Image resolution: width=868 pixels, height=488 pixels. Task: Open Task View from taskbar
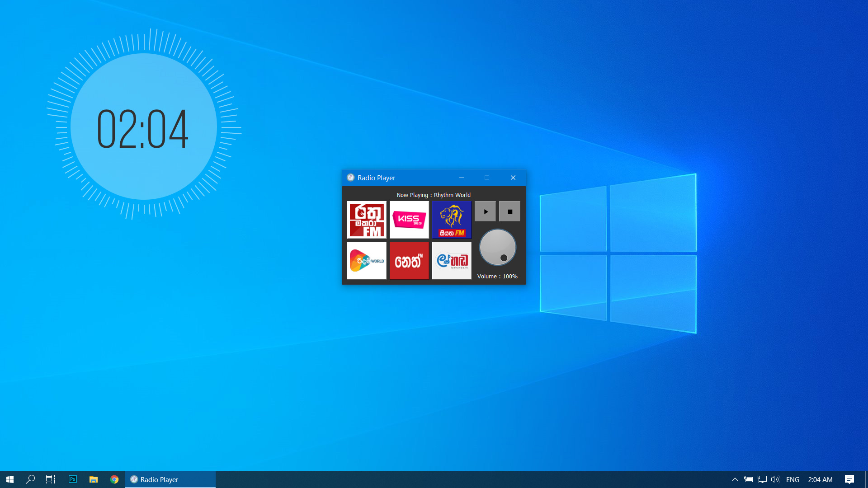click(51, 479)
